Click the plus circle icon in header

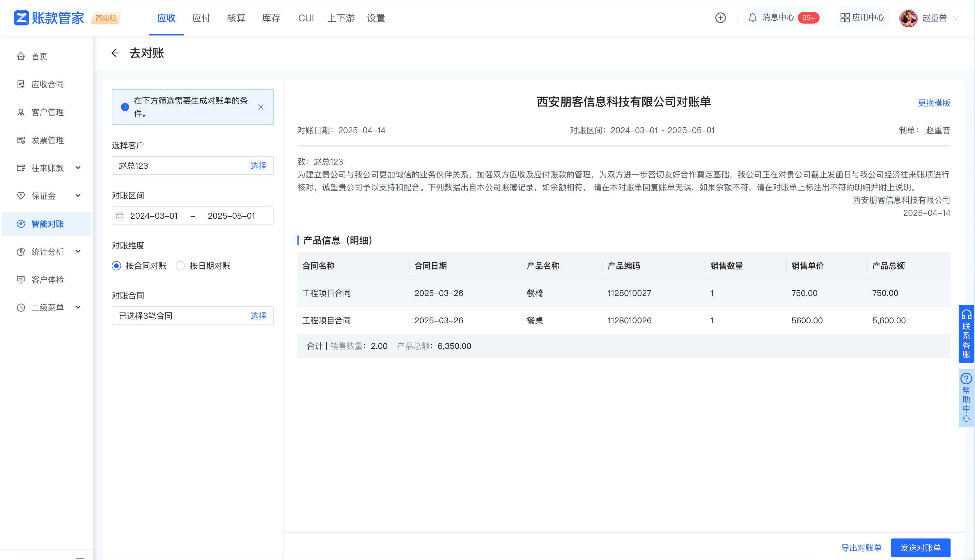pos(720,18)
